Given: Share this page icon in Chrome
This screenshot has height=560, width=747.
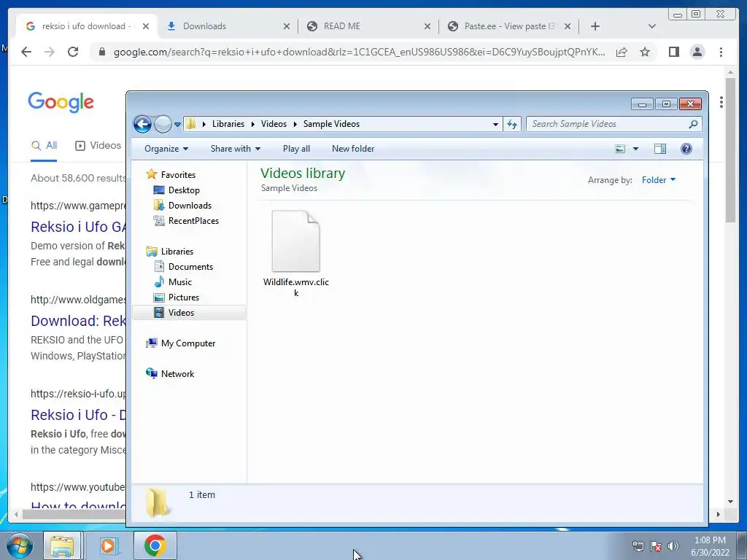Looking at the screenshot, I should click(x=622, y=52).
